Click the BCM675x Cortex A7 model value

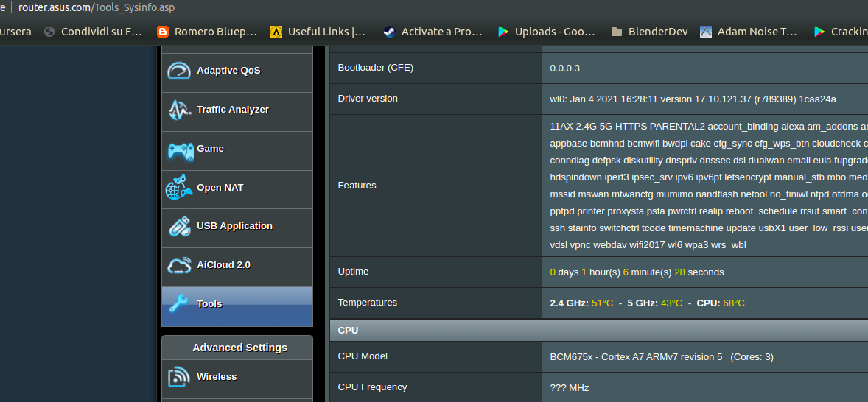[662, 357]
